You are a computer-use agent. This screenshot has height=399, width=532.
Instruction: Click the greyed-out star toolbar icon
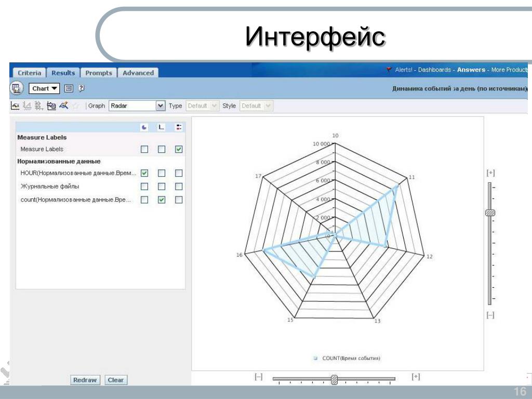[76, 106]
